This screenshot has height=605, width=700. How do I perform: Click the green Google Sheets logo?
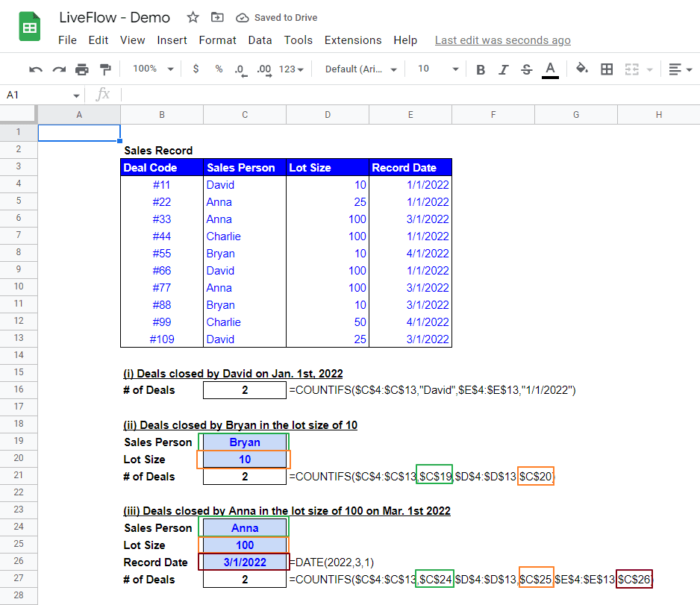point(28,26)
